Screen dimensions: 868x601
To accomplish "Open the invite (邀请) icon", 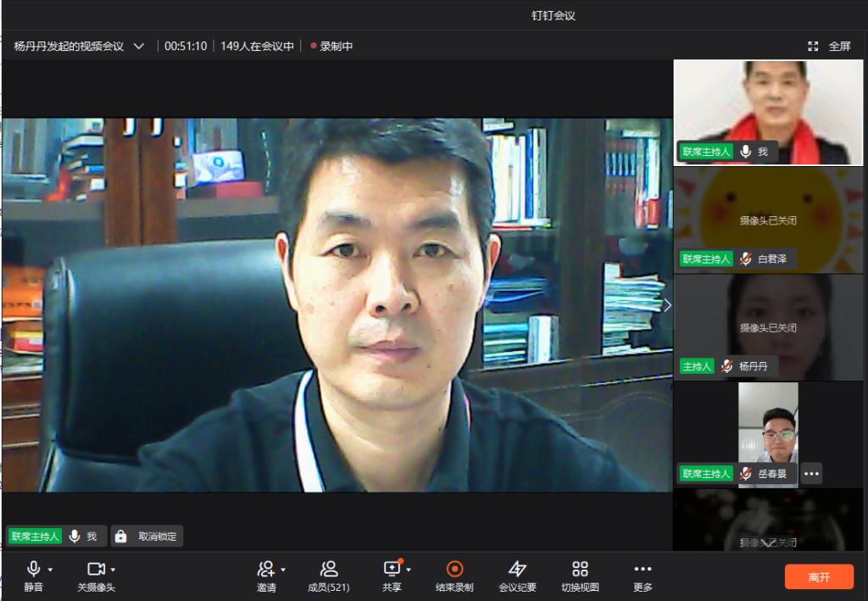I will [x=266, y=569].
